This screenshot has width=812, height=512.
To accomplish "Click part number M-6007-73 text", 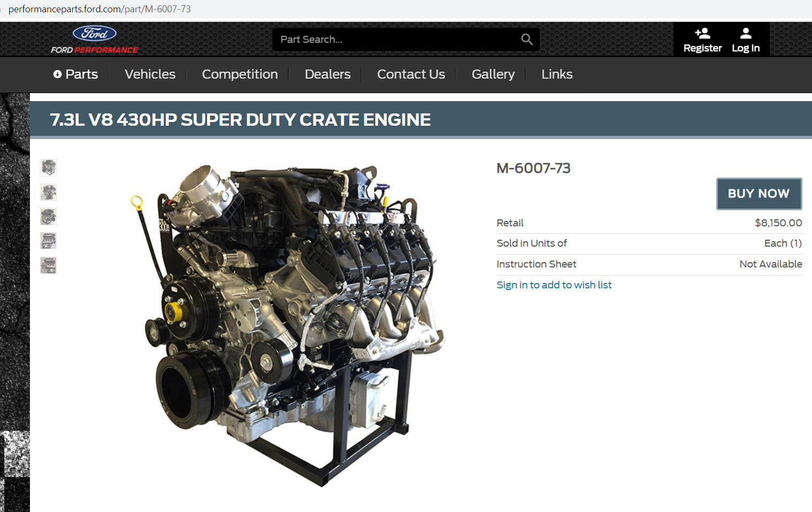I will (x=533, y=168).
